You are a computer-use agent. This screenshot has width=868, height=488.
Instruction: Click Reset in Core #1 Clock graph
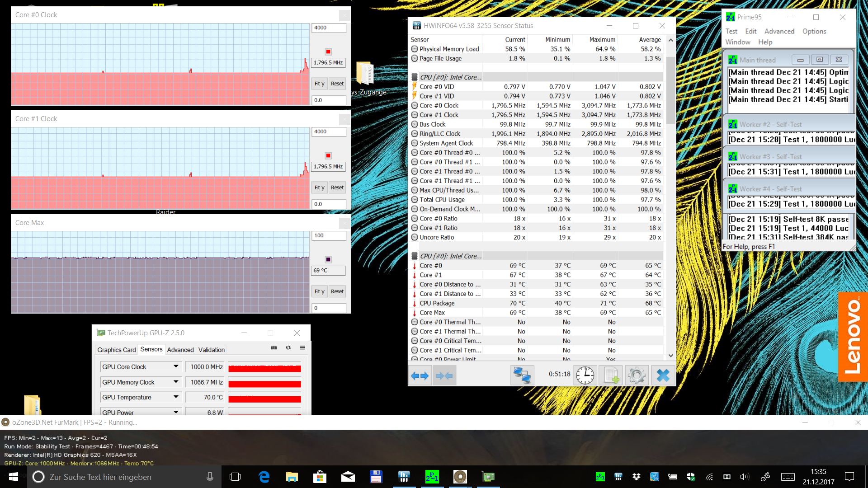pyautogui.click(x=337, y=188)
